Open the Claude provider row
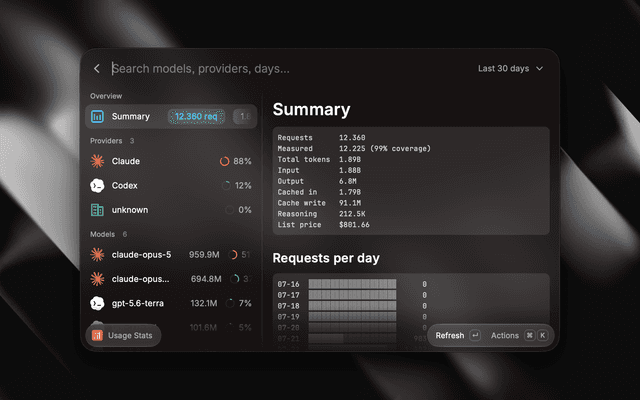Screen dimensions: 640x400 [171, 161]
